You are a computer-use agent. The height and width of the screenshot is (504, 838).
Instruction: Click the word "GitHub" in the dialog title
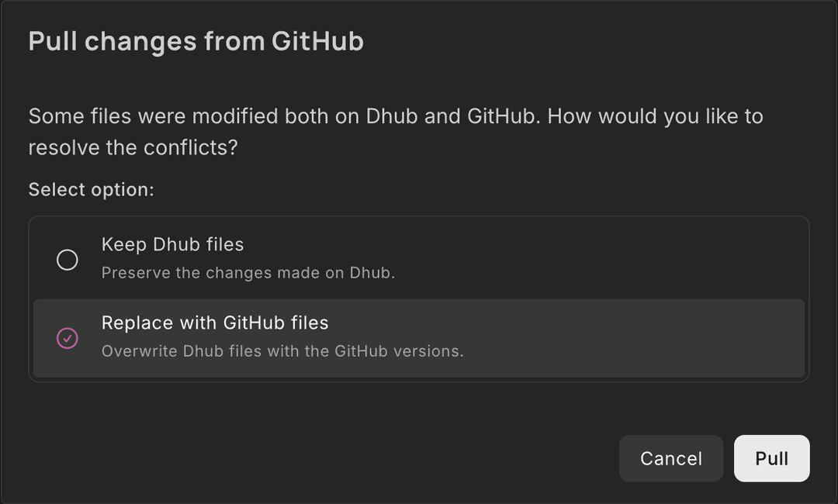click(317, 41)
